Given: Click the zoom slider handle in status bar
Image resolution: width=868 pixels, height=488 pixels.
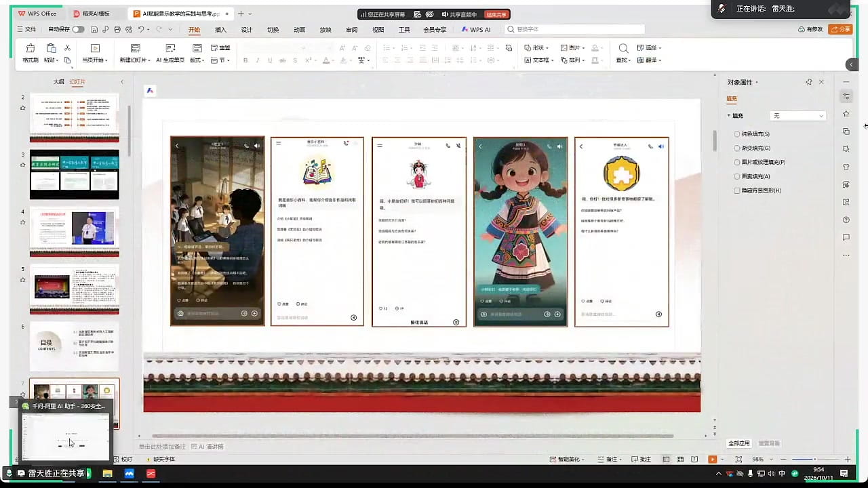Looking at the screenshot, I should (x=814, y=460).
